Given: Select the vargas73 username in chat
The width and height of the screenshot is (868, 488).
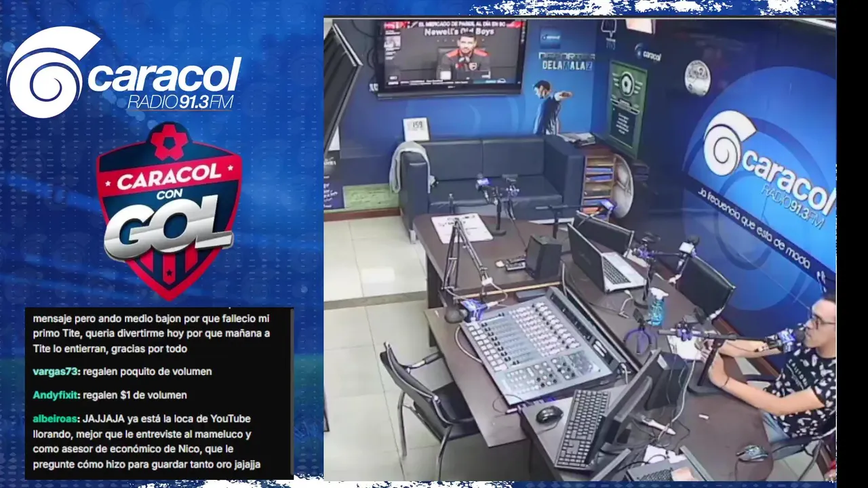Looking at the screenshot, I should tap(56, 371).
